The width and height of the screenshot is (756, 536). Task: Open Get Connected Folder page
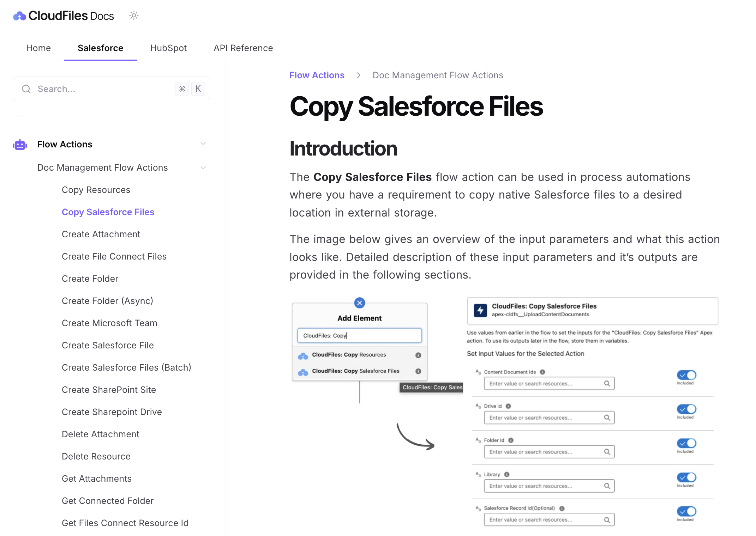tap(108, 501)
